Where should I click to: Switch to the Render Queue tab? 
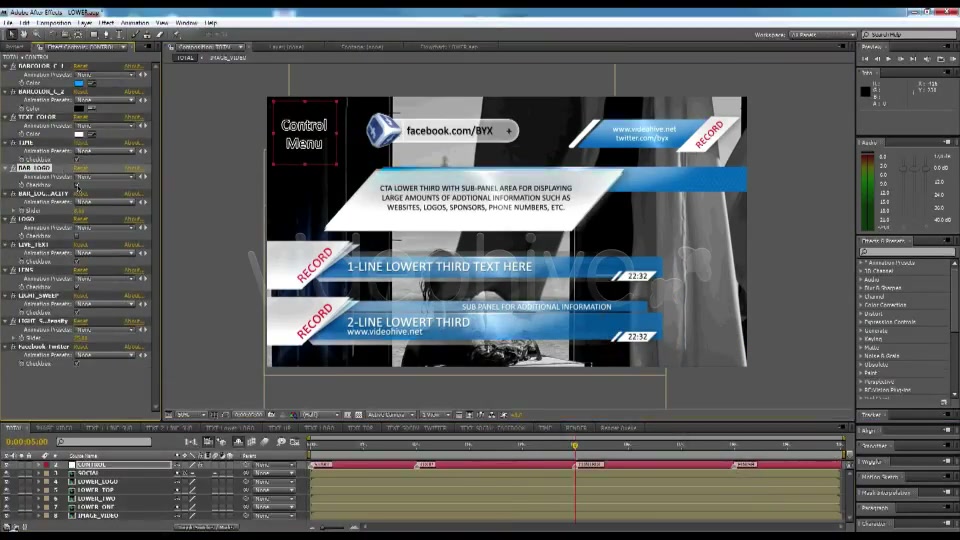(618, 428)
